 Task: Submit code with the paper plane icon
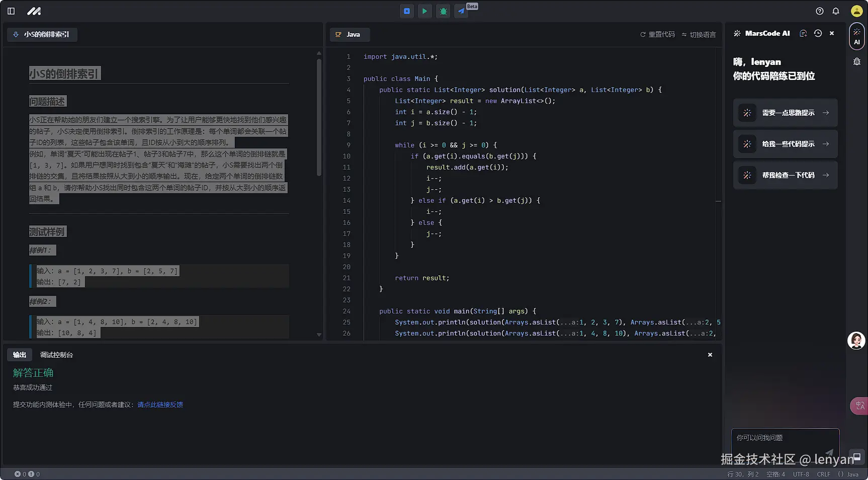click(461, 11)
